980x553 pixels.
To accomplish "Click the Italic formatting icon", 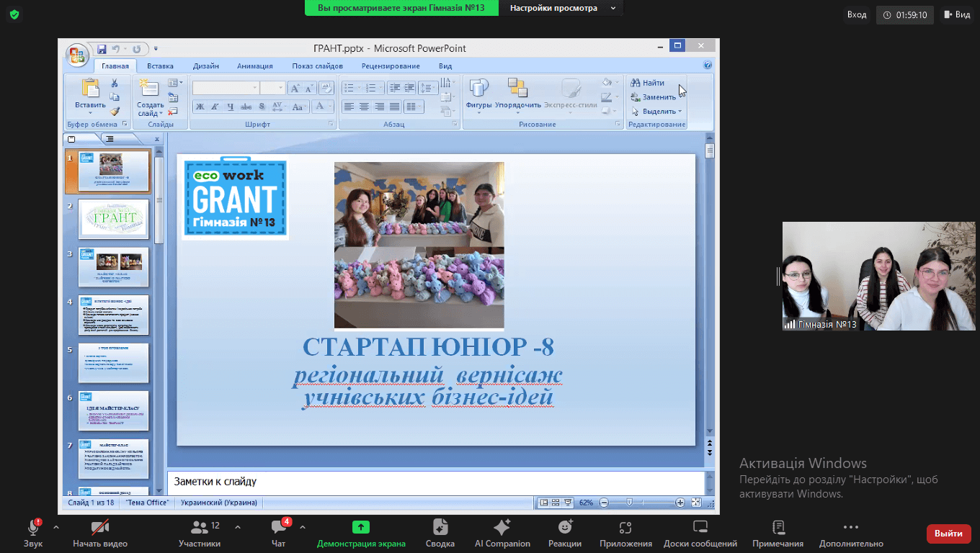I will point(215,107).
